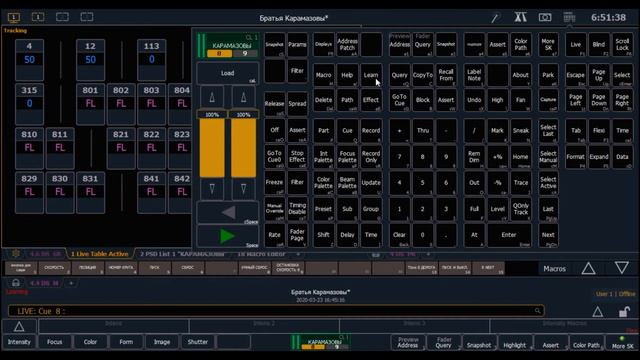
Task: Click the КАРАМАЗОВЫ cue list fader header
Action: pos(228,46)
